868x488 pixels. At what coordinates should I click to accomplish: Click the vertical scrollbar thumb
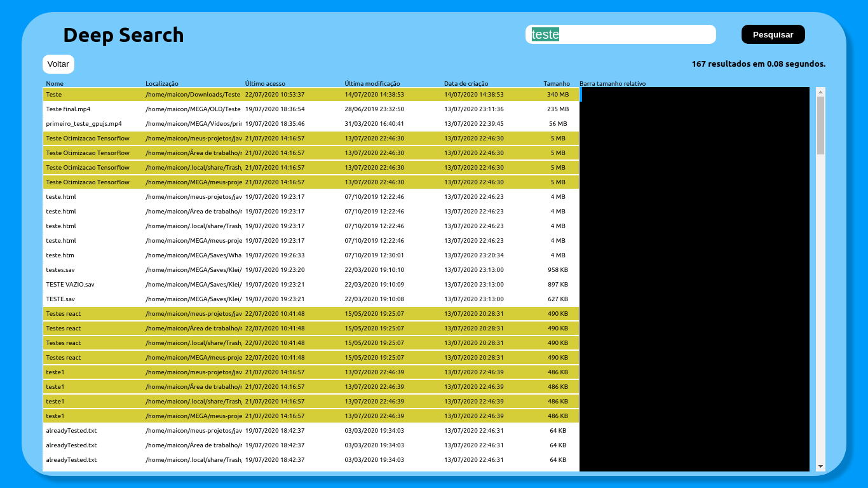[x=820, y=125]
